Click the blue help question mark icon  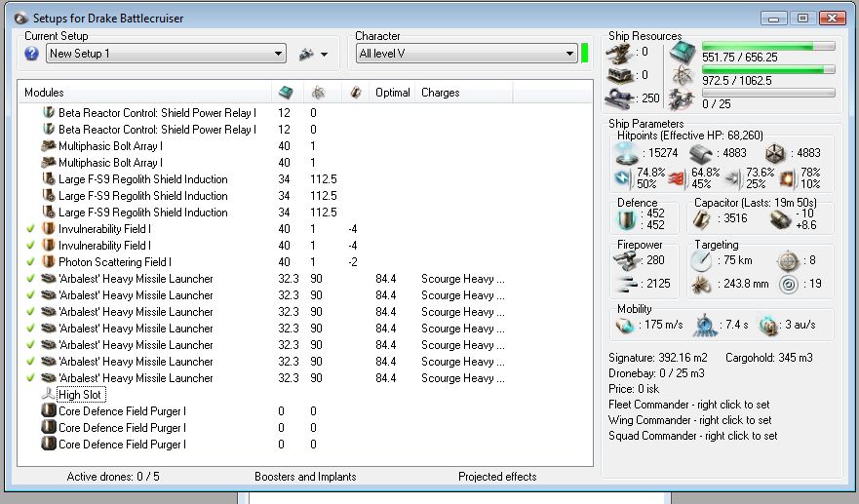click(x=32, y=54)
